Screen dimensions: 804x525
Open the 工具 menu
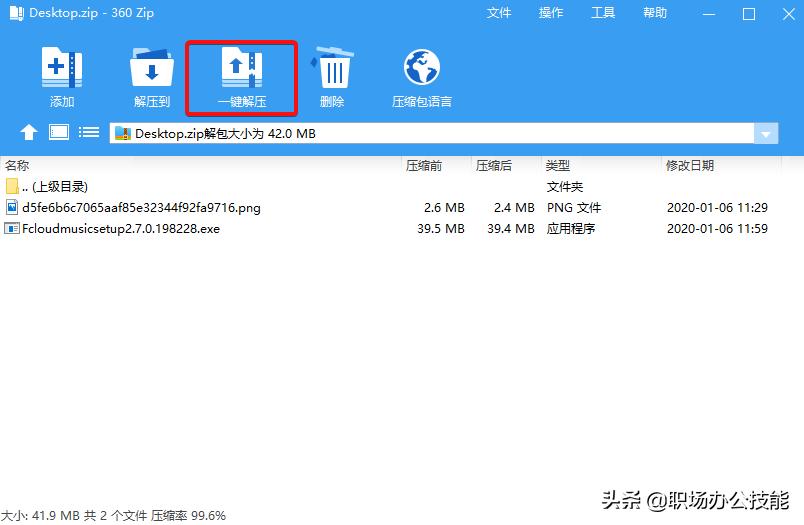[x=603, y=12]
